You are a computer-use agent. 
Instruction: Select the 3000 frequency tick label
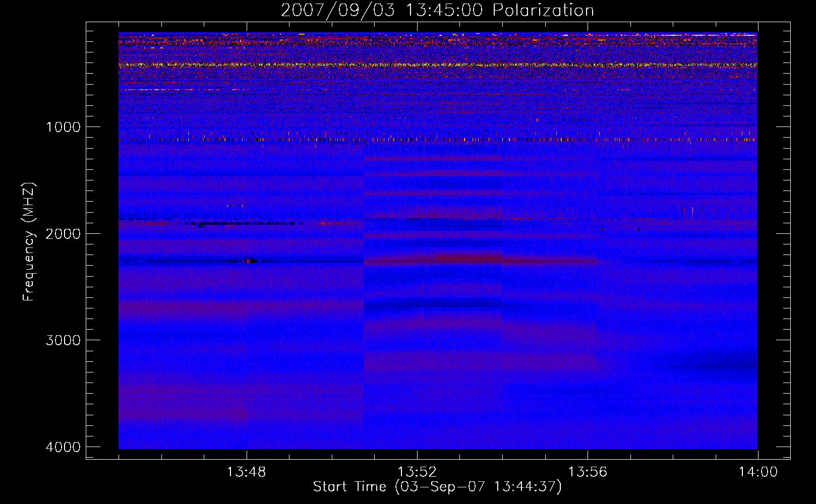(x=63, y=340)
